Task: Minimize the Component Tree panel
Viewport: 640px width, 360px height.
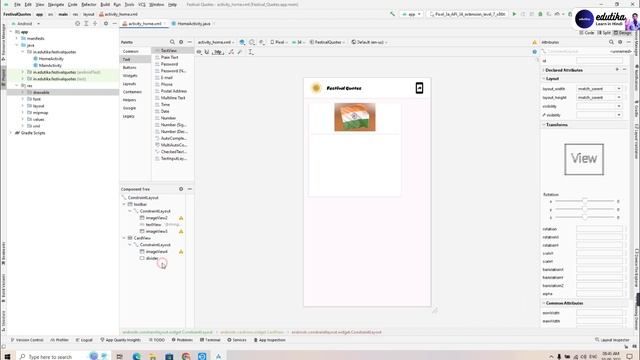Action: coord(190,189)
